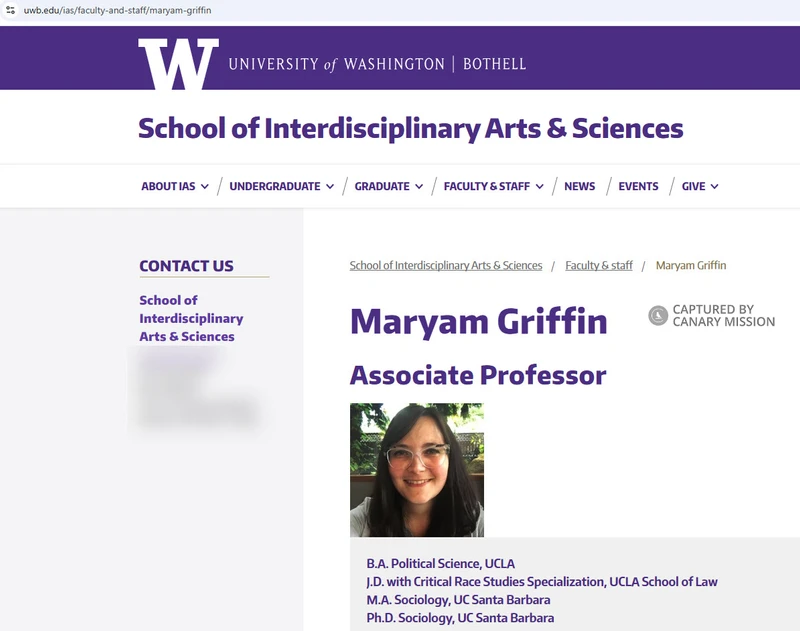This screenshot has height=631, width=800.
Task: Open the GIVE dropdown
Action: 692,186
